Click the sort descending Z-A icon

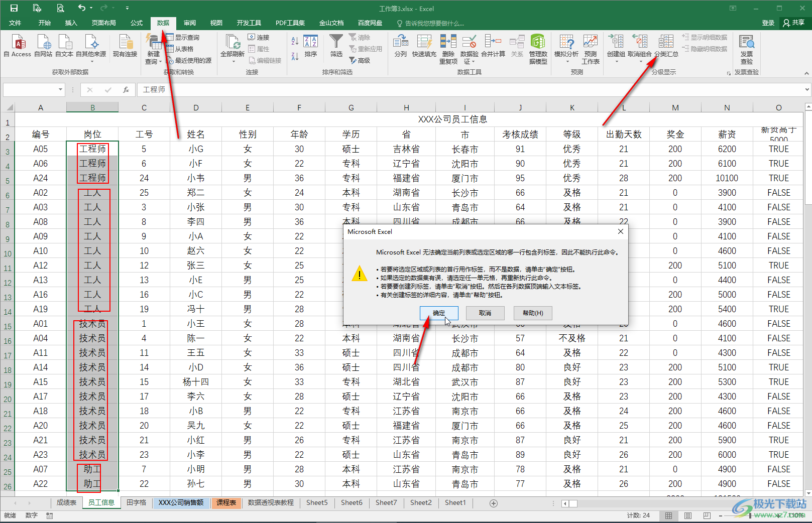click(295, 56)
